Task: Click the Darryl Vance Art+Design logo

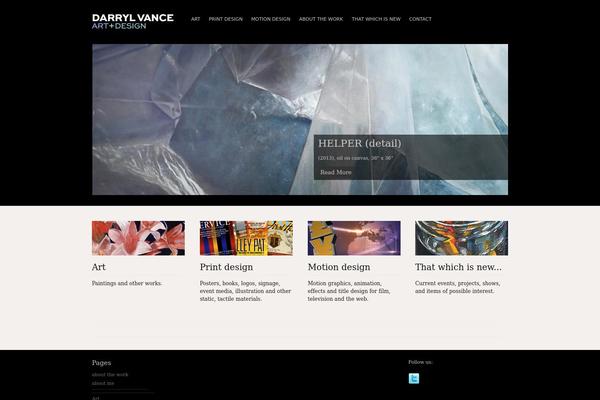Action: point(133,21)
